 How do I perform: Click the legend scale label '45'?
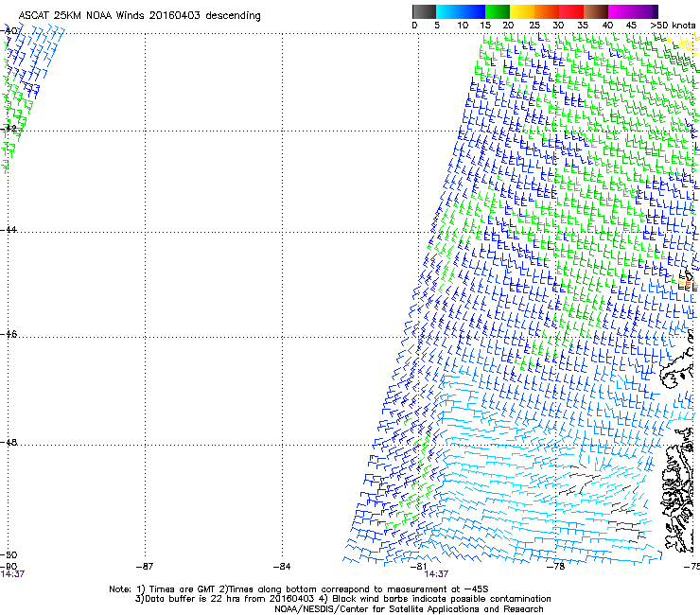pyautogui.click(x=631, y=26)
